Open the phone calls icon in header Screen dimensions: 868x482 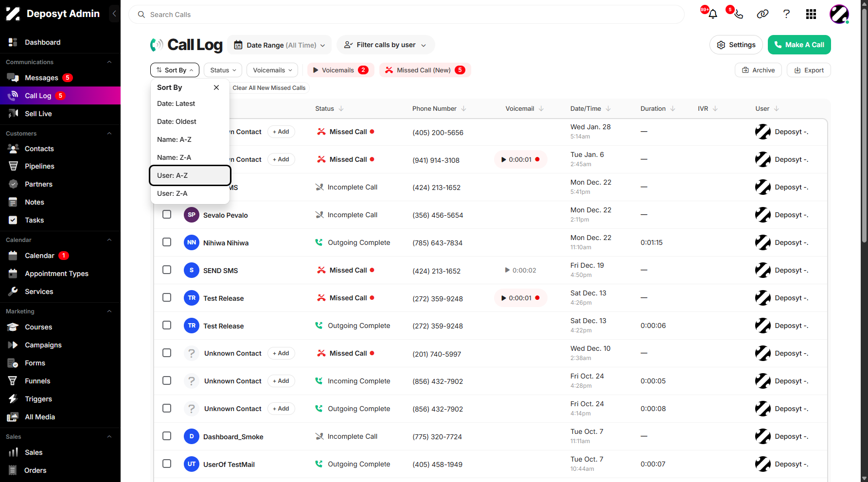point(738,14)
